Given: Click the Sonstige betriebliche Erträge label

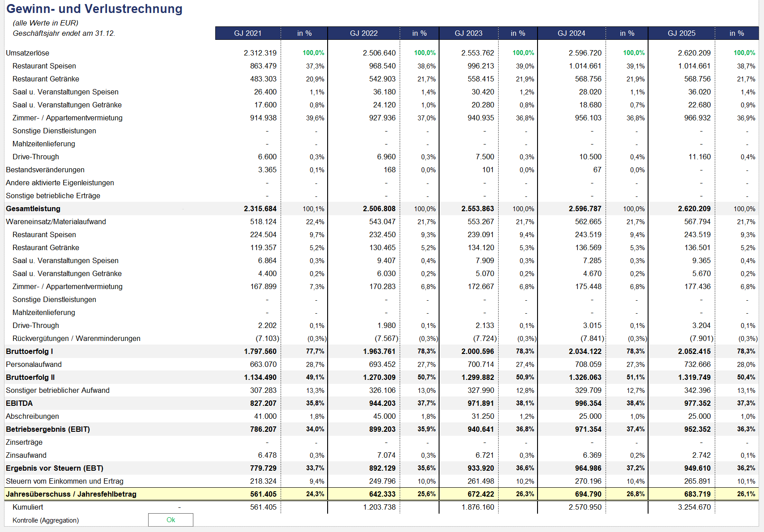Looking at the screenshot, I should (53, 196).
